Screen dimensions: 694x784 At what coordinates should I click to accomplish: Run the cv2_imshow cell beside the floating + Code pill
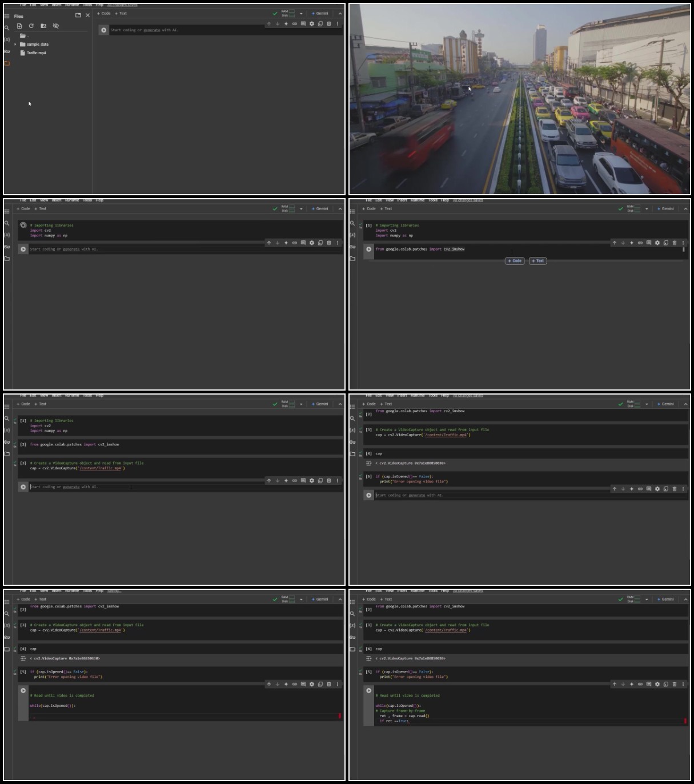pyautogui.click(x=369, y=249)
